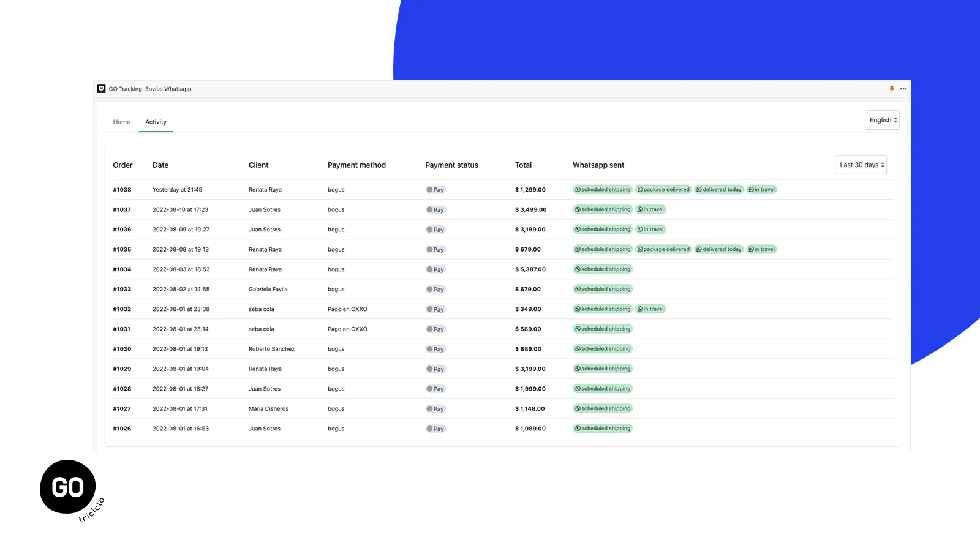Click the Pay status badge for order #1028

pyautogui.click(x=435, y=389)
